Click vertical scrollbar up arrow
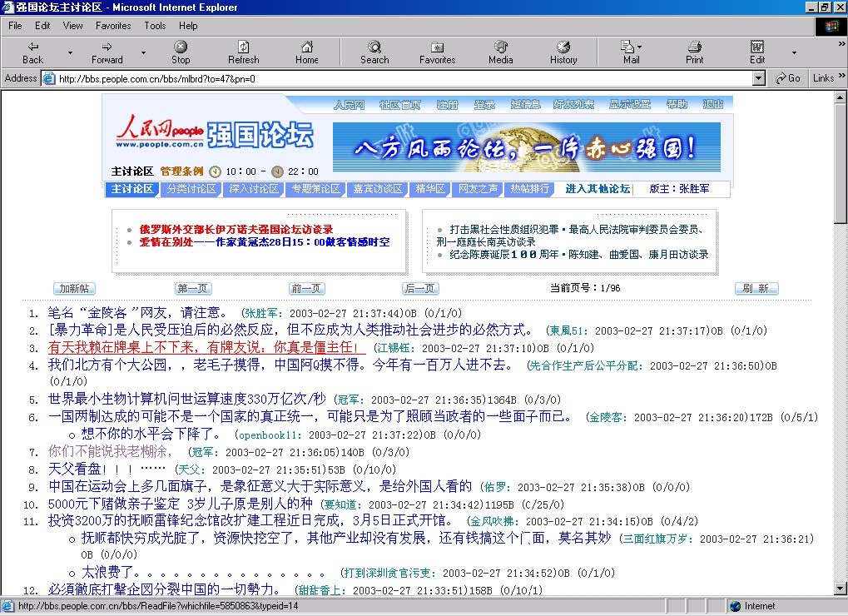The height and width of the screenshot is (616, 848). (x=841, y=97)
